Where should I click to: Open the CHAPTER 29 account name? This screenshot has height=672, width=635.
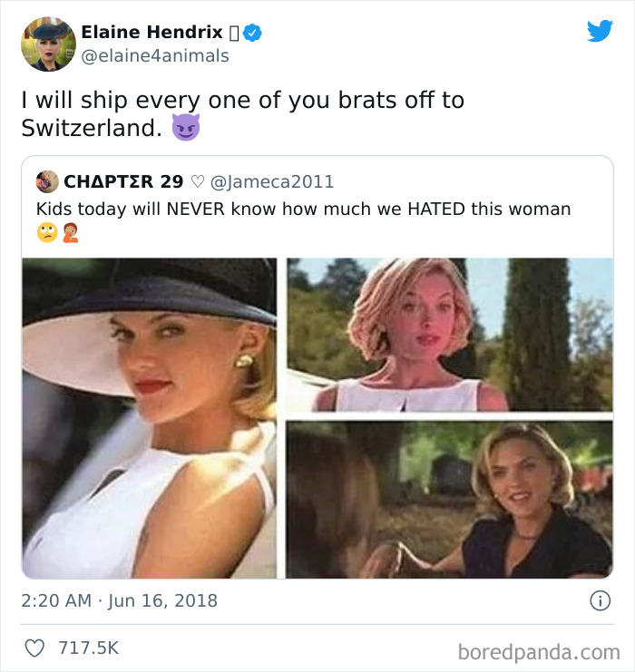(x=123, y=181)
